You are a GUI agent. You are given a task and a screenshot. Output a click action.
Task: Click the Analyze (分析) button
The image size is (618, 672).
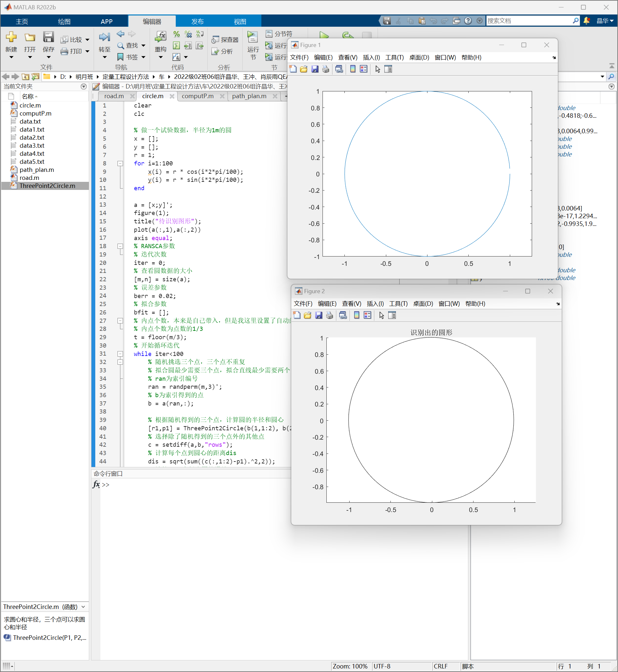(222, 51)
